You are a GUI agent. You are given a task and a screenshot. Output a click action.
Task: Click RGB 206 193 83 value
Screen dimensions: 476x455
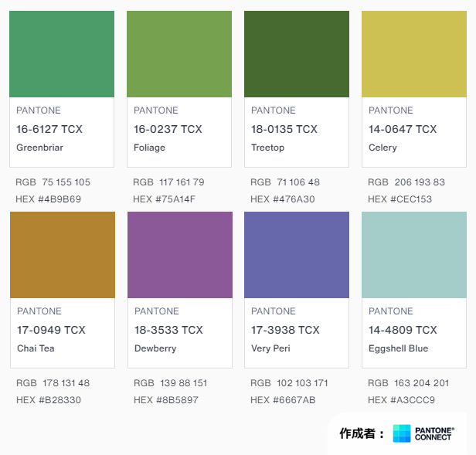point(406,182)
